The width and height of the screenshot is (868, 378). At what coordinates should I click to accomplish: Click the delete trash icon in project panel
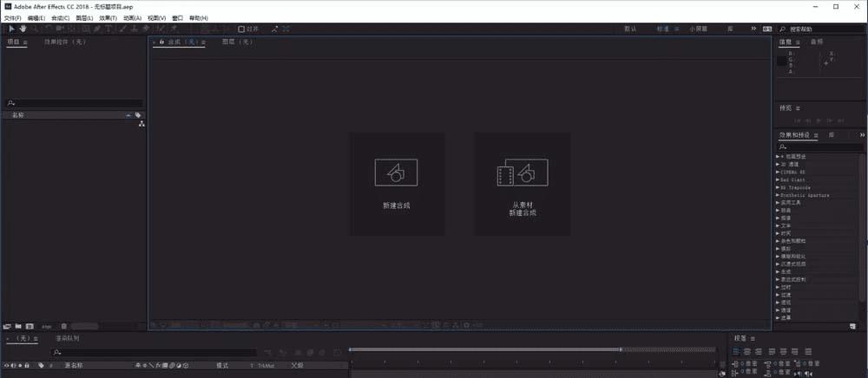pyautogui.click(x=63, y=326)
